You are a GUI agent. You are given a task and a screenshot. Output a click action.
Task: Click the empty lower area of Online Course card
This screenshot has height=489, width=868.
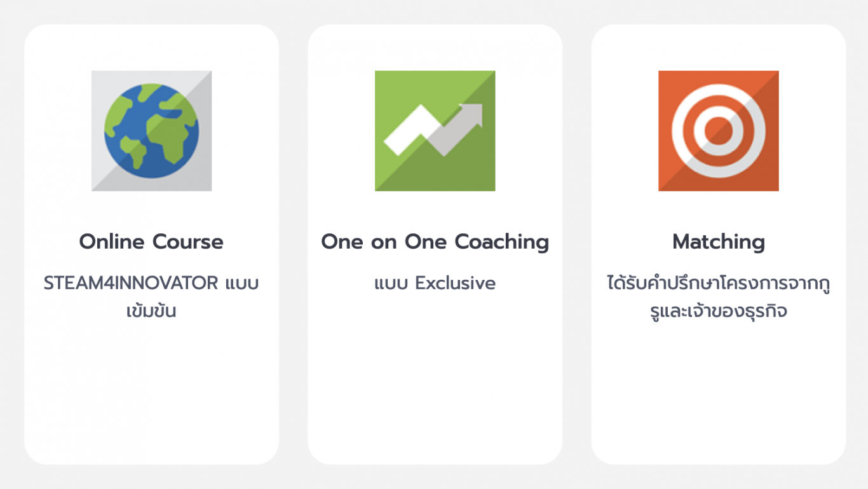coord(151,394)
